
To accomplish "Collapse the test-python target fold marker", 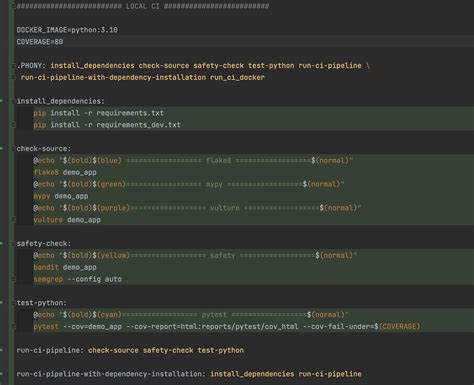I will tap(14, 303).
